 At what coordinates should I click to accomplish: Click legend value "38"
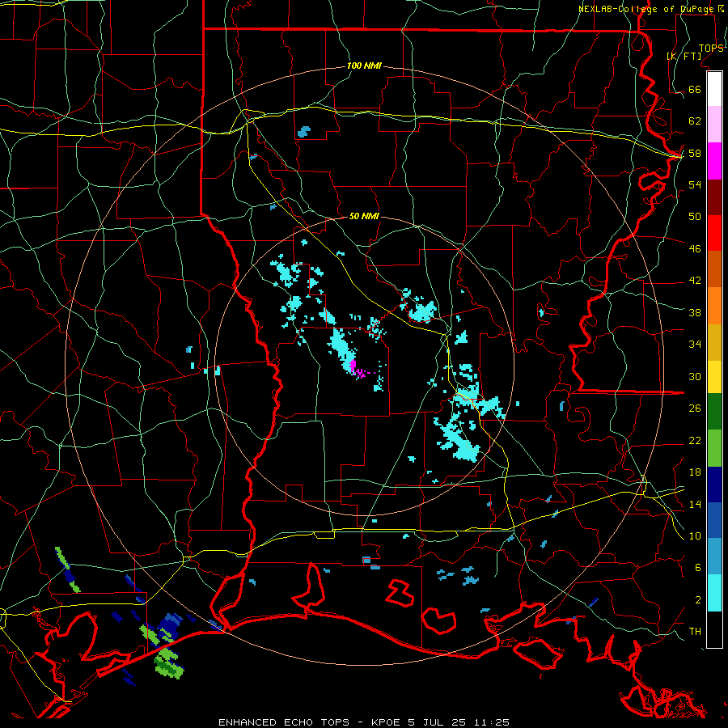695,313
